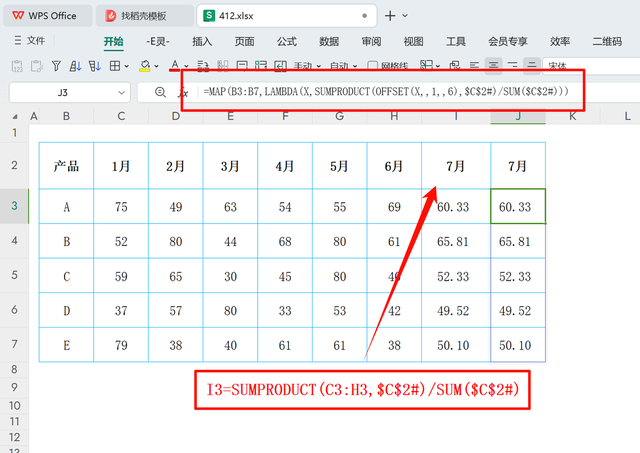
Task: Click the borders grid icon
Action: coord(115,66)
